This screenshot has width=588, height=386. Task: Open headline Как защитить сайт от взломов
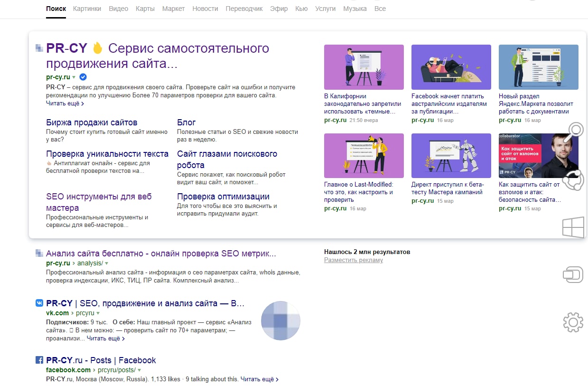(x=529, y=192)
